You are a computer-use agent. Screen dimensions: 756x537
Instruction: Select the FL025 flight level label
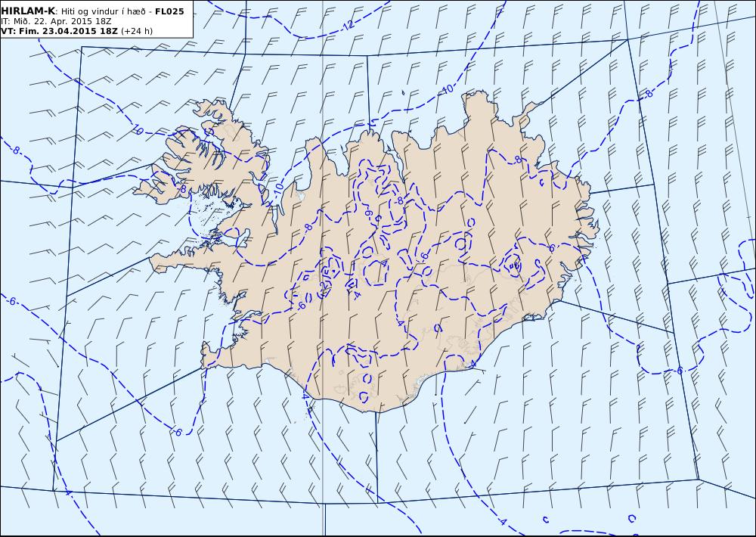point(169,11)
